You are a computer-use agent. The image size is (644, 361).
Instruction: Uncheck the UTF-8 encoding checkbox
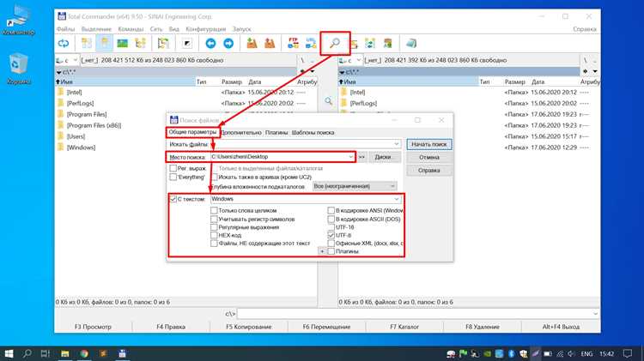click(331, 235)
